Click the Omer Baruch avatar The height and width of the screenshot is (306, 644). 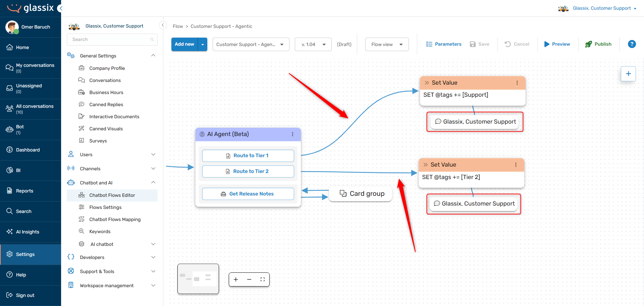pos(12,27)
